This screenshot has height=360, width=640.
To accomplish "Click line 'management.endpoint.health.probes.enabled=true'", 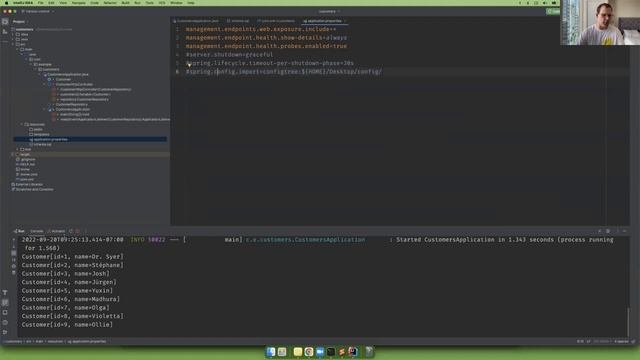I will [266, 46].
